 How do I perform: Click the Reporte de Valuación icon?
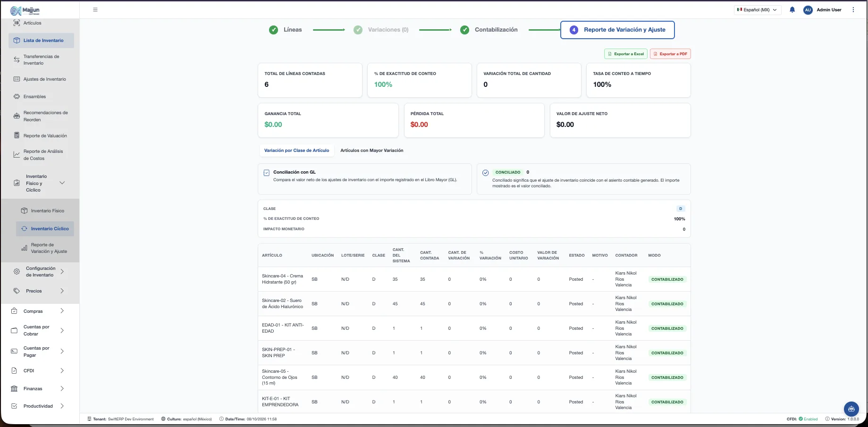click(x=17, y=135)
